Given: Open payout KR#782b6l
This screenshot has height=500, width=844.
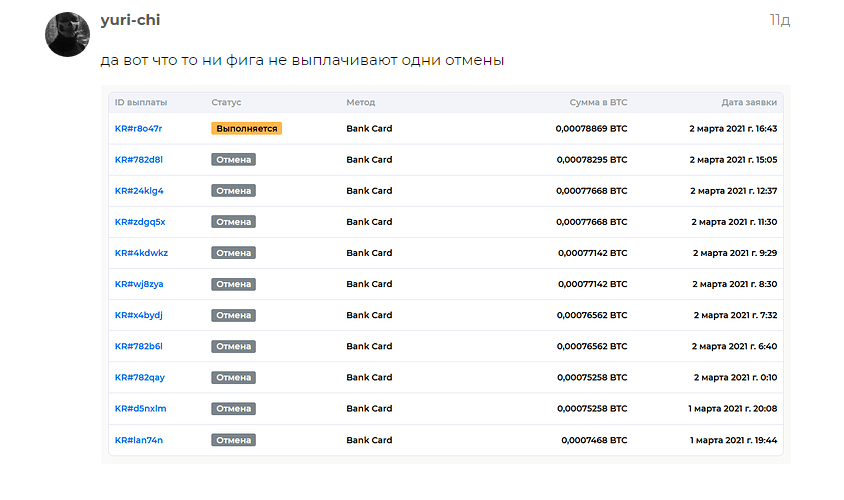Looking at the screenshot, I should (139, 346).
